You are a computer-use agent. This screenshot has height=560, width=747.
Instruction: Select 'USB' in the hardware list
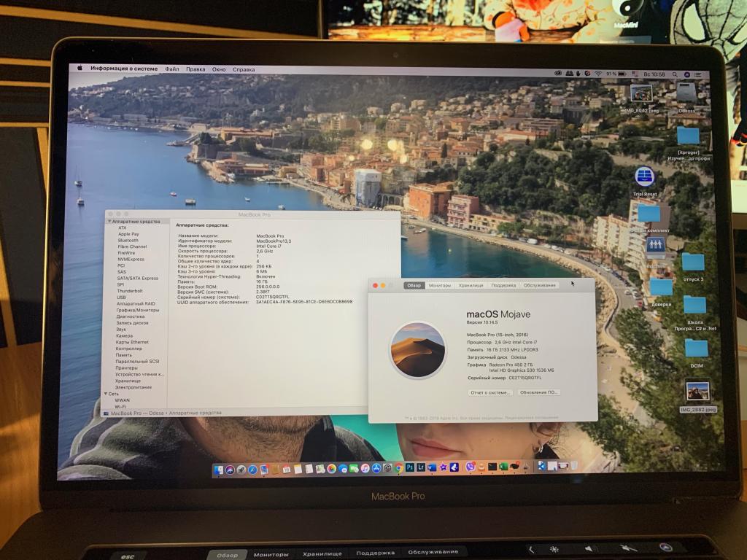122,297
